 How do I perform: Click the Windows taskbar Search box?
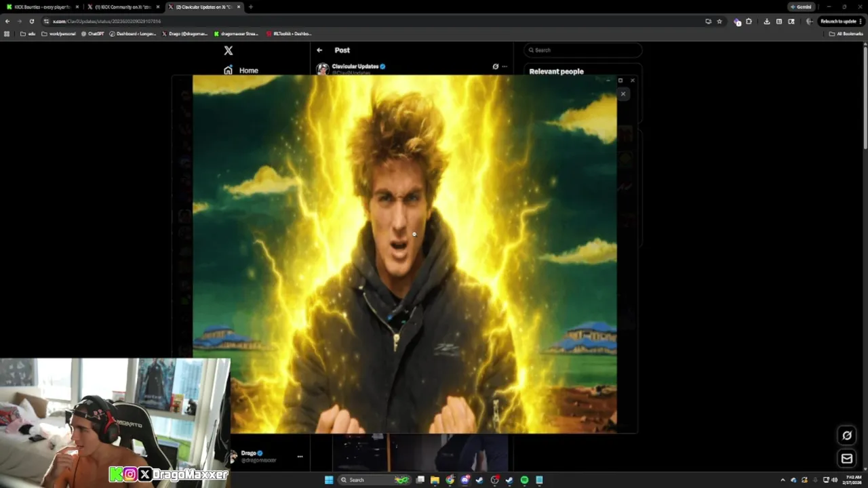pos(375,480)
